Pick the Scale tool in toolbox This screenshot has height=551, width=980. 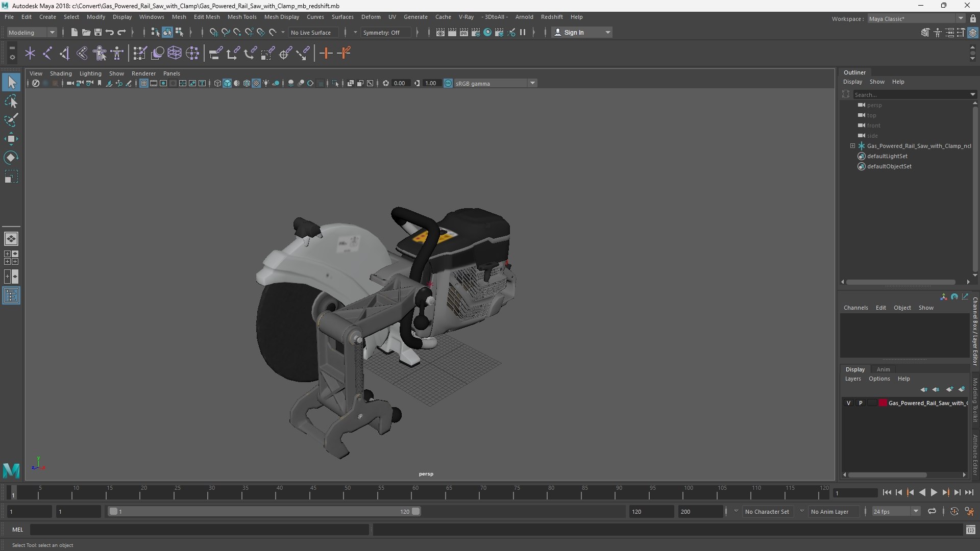[x=11, y=177]
